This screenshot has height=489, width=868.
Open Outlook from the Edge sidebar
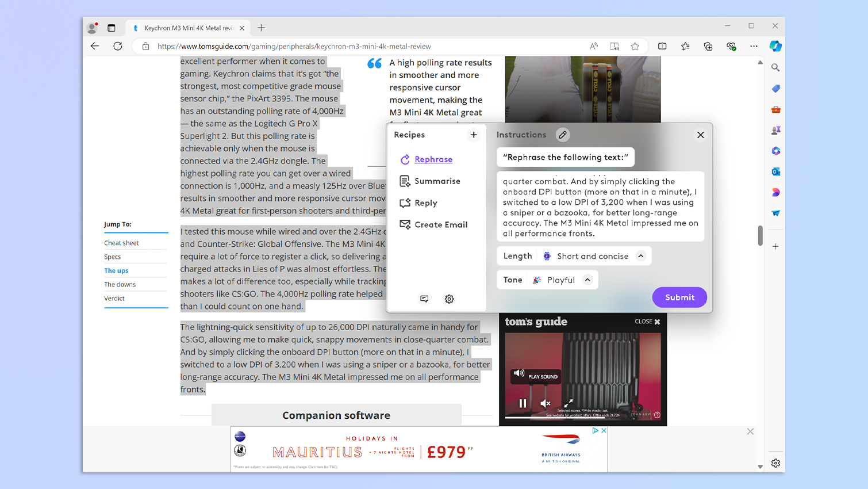pyautogui.click(x=775, y=171)
